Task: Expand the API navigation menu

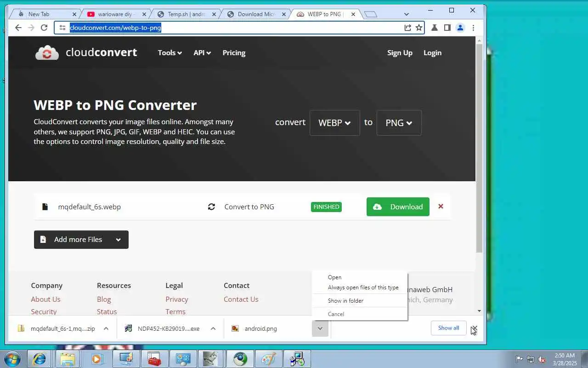Action: pos(202,53)
